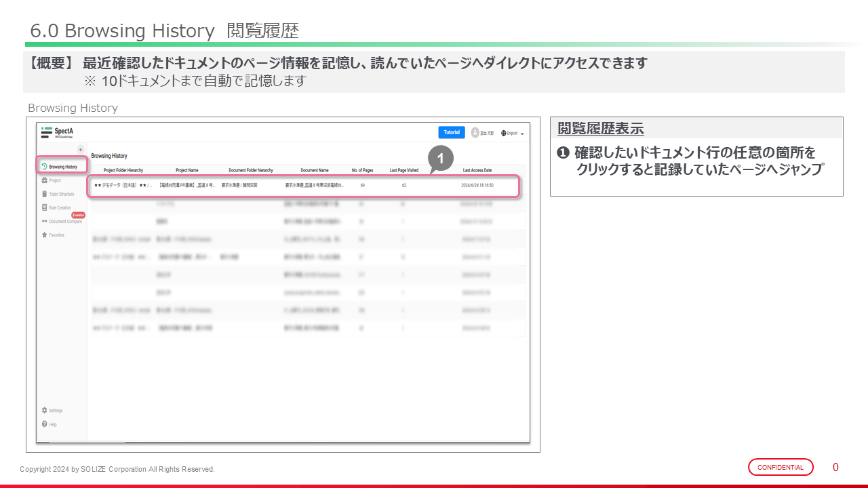Click the Document Name column header
The width and height of the screenshot is (868, 488).
315,170
